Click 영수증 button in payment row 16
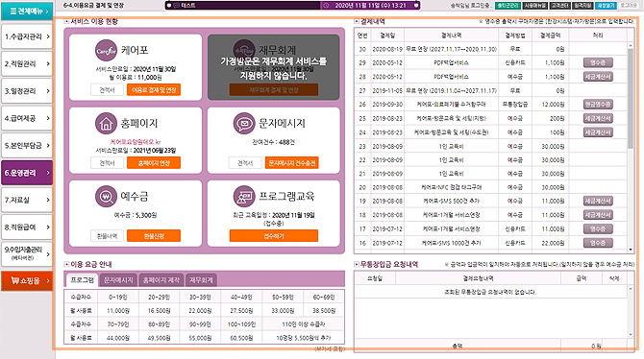 (x=598, y=243)
